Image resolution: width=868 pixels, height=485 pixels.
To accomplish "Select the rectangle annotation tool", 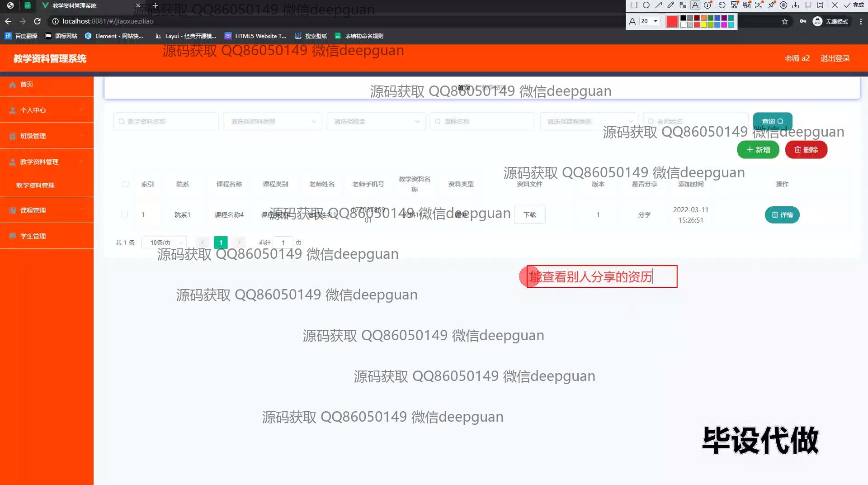I will tap(634, 5).
